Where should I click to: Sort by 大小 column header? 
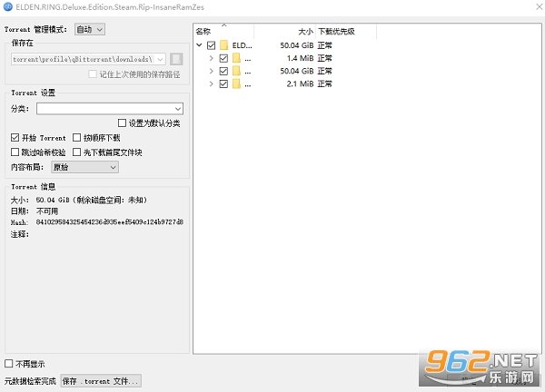point(284,31)
